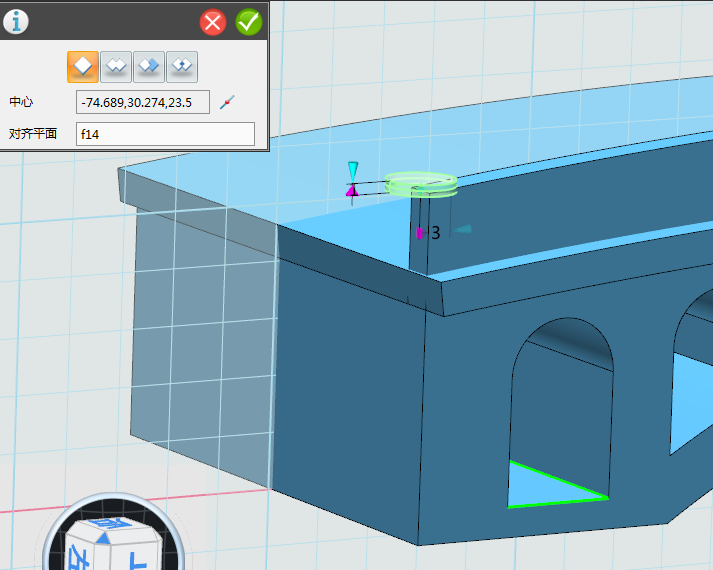This screenshot has height=570, width=713.
Task: Click the 对齐平面 input field showing f14
Action: 165,133
